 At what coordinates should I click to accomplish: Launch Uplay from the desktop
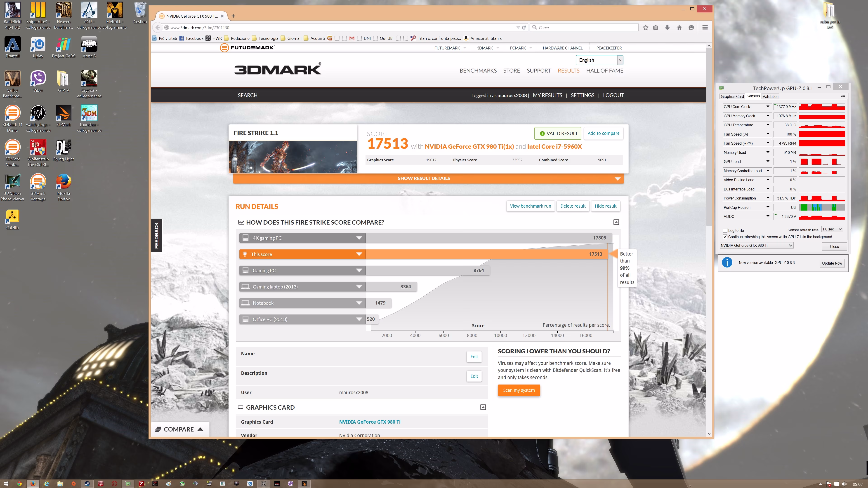point(38,47)
